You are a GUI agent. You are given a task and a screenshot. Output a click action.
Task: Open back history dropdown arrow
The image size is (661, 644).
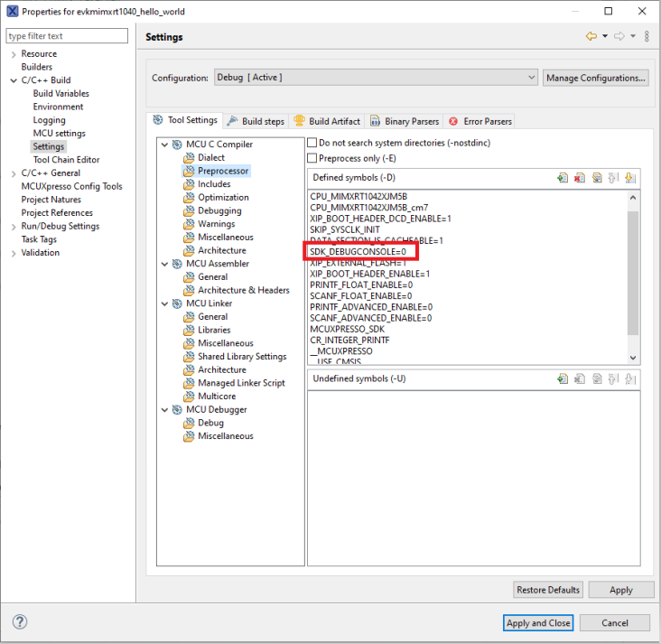pyautogui.click(x=605, y=36)
